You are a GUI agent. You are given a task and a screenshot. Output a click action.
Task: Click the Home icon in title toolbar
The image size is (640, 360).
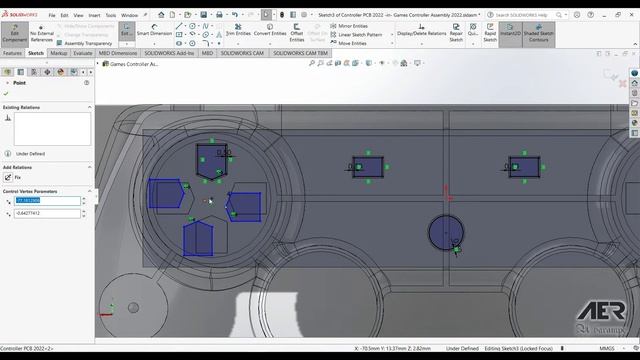(x=161, y=15)
